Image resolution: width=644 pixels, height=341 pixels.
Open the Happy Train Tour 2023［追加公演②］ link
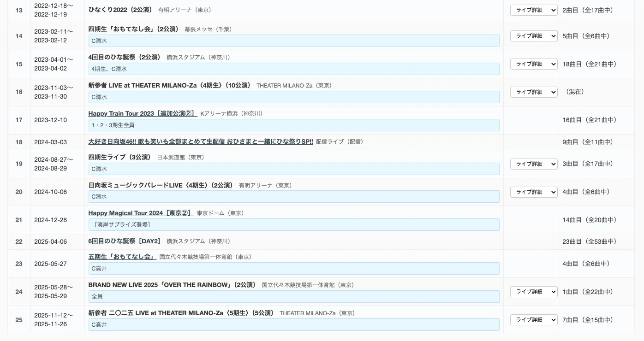click(x=143, y=113)
